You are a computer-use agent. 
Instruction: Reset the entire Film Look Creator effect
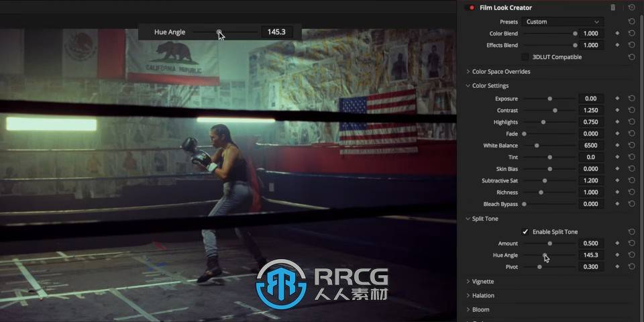pos(631,7)
